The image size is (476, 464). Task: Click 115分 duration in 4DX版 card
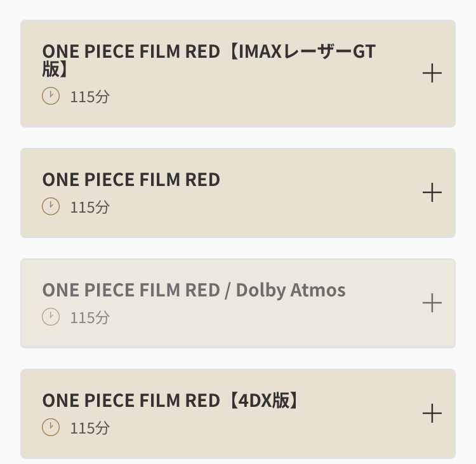coord(90,428)
